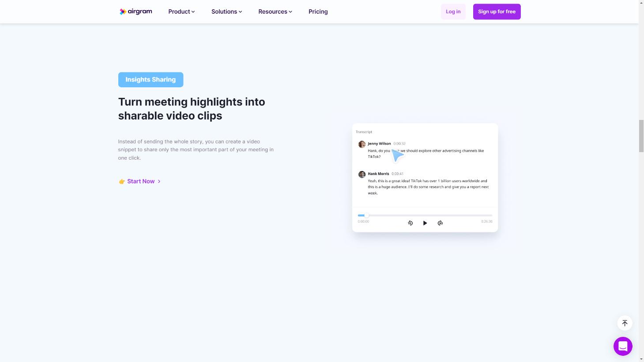Screen dimensions: 644x362
Task: Click Hank's 'Yeah, this is a great idea' line
Action: (428, 187)
